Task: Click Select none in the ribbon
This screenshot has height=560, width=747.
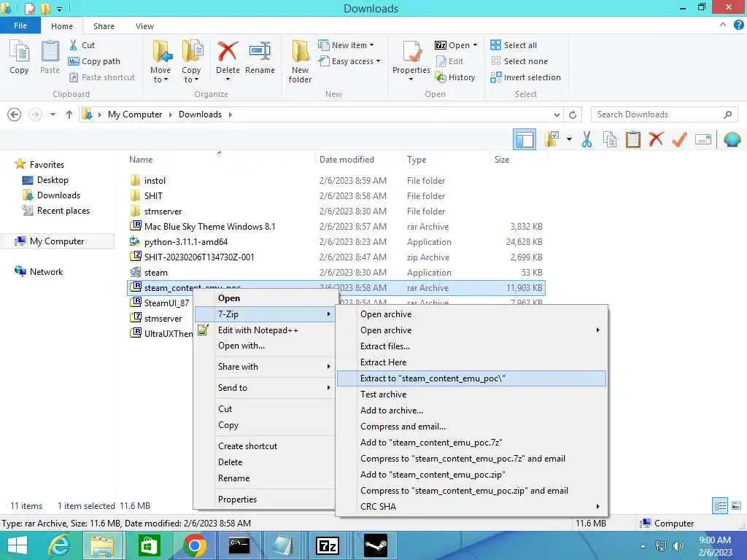Action: coord(519,61)
